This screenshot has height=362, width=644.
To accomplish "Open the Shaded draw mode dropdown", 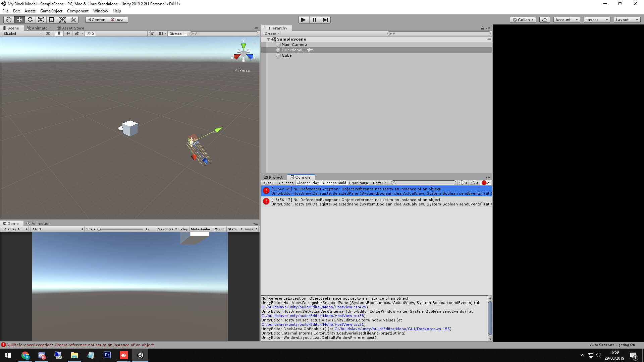I will [21, 33].
